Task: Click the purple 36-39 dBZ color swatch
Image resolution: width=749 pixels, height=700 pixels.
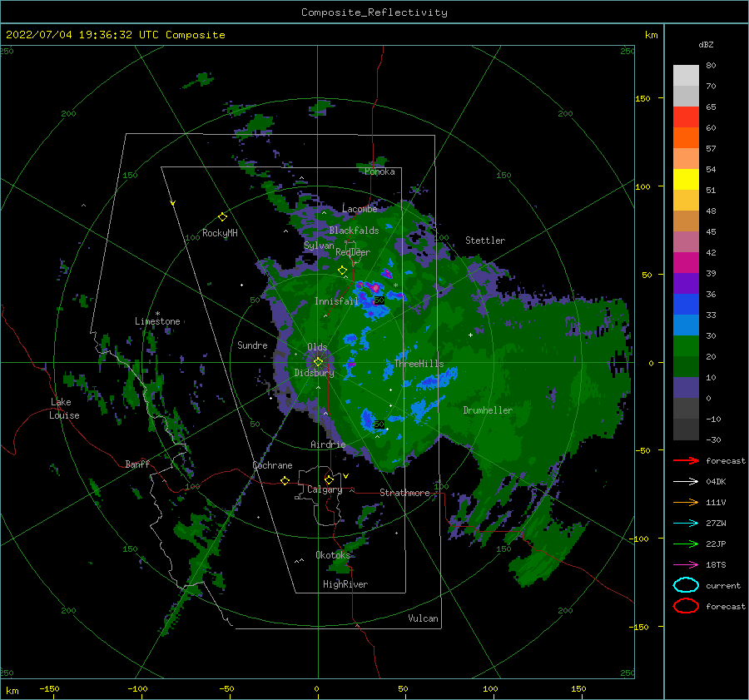Action: point(686,284)
